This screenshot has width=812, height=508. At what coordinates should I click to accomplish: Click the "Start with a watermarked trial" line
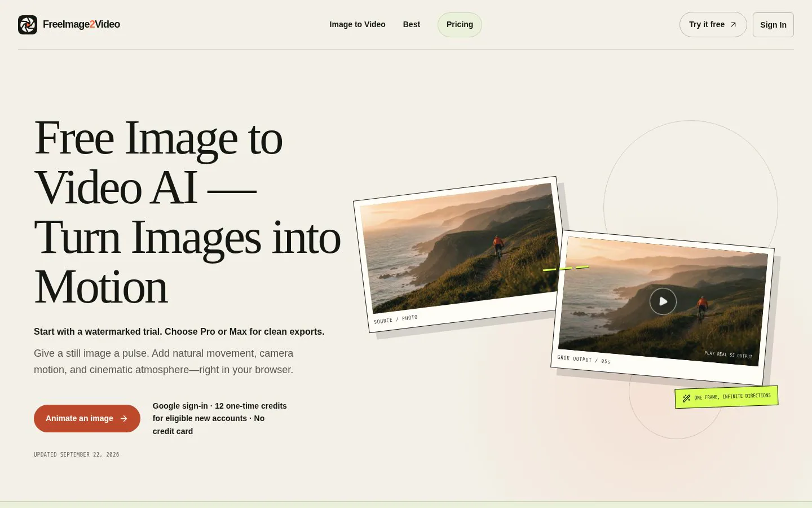click(179, 331)
